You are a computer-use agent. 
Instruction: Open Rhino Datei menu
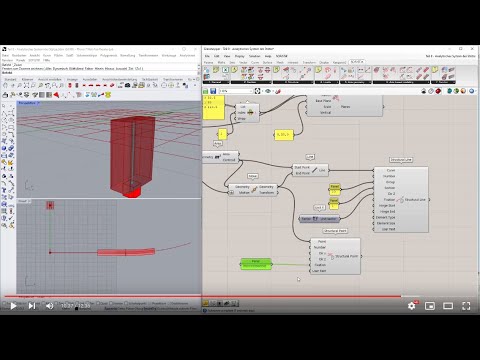6,55
